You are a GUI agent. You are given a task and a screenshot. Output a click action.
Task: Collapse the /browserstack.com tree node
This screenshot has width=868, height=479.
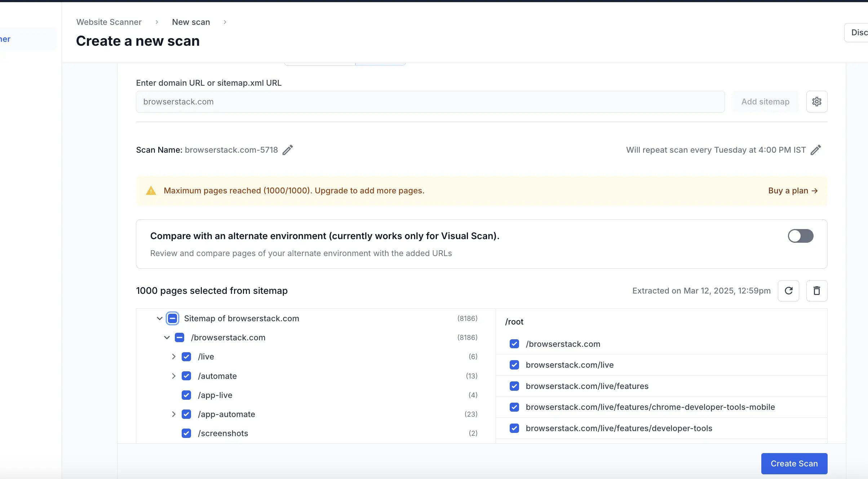point(167,337)
